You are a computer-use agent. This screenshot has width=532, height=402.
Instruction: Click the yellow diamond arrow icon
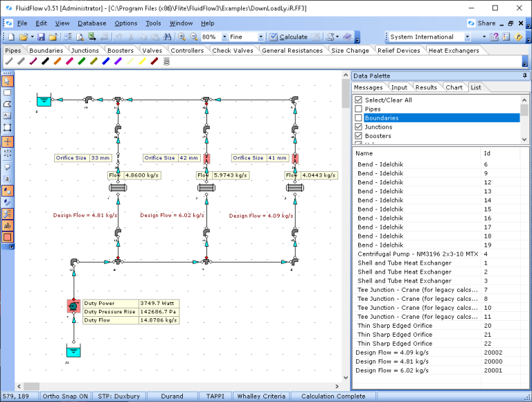tap(518, 37)
